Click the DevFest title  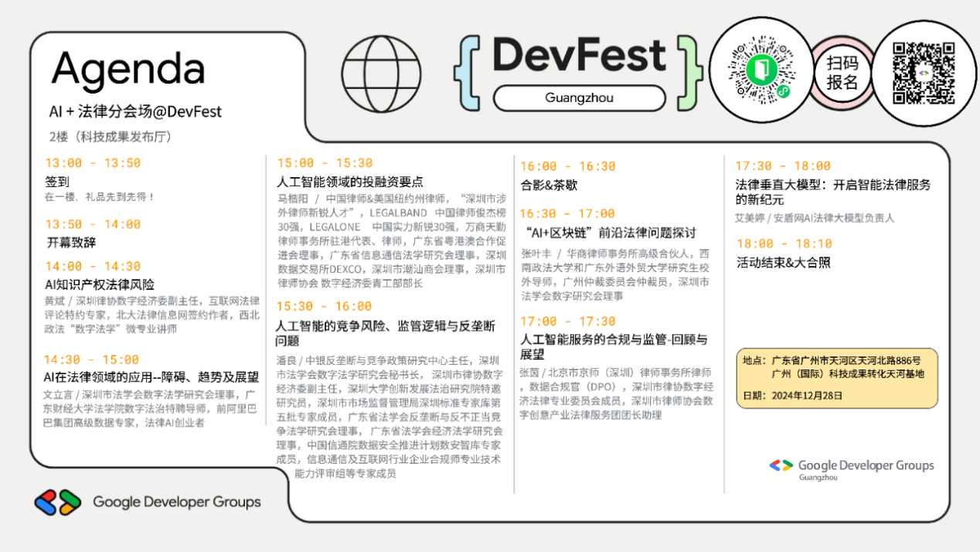tap(578, 56)
